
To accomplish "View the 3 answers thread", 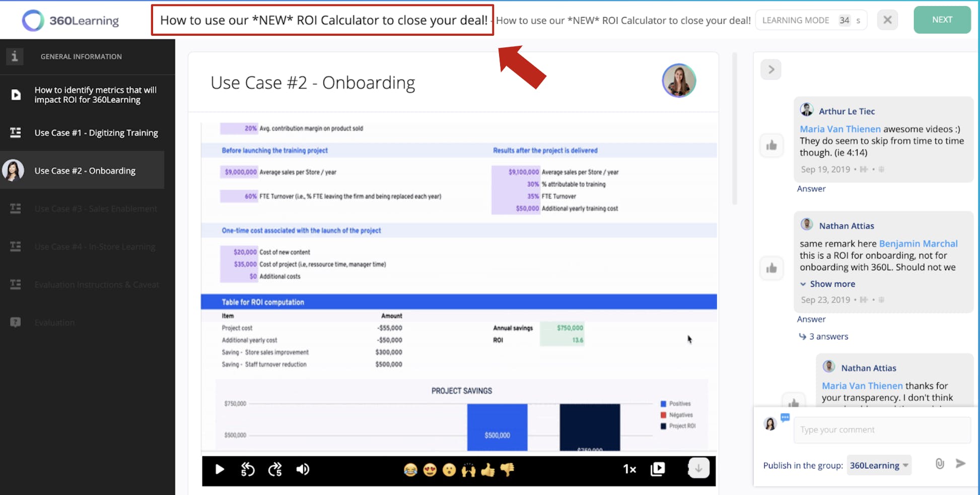I will tap(828, 336).
